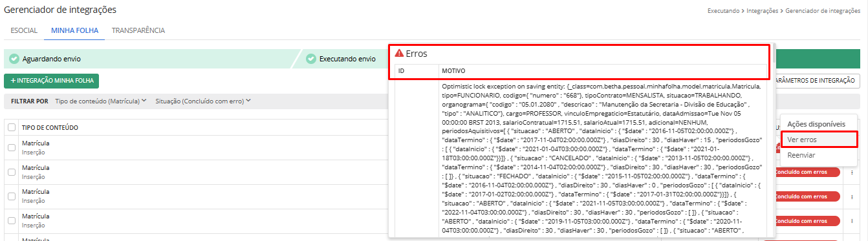
Task: Check the third Matrícula row checkbox
Action: point(12,196)
